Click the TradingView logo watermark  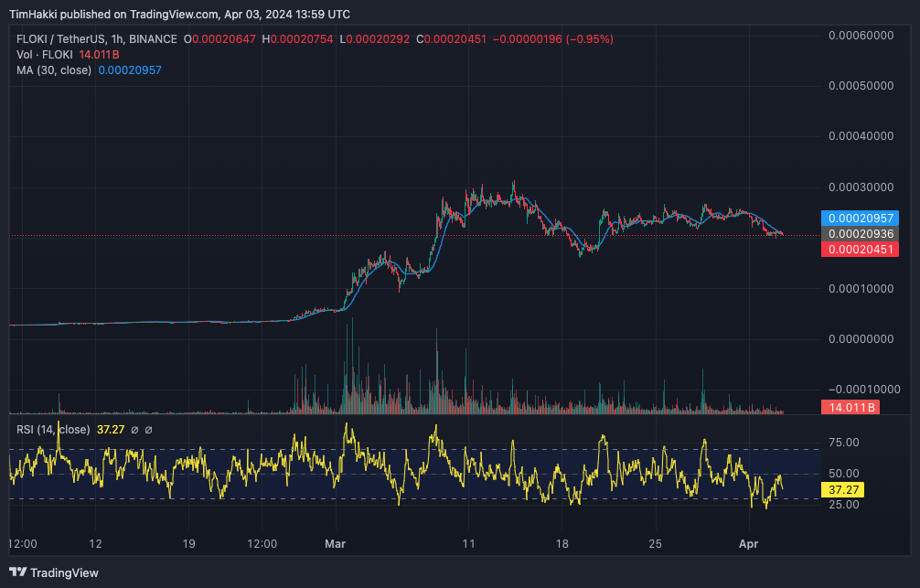coord(53,572)
